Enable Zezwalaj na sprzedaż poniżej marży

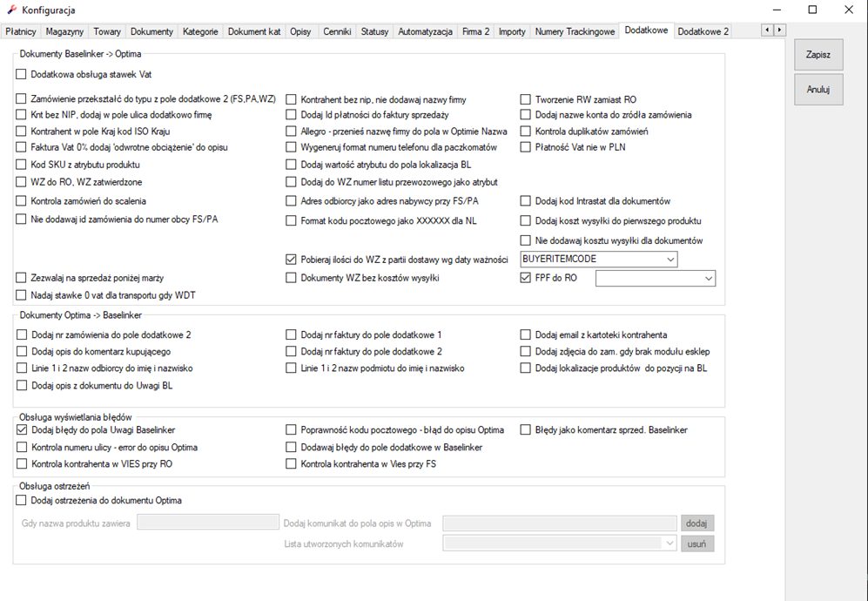pyautogui.click(x=21, y=278)
